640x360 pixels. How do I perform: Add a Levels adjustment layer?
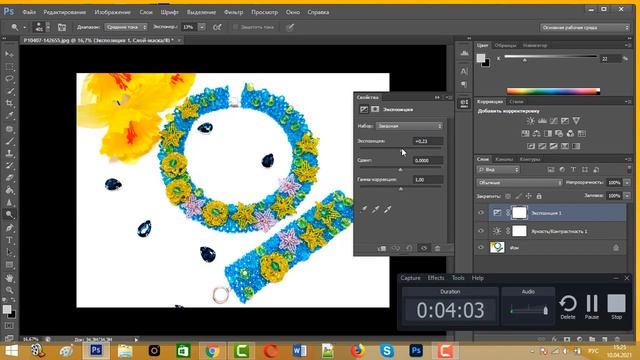pos(542,121)
